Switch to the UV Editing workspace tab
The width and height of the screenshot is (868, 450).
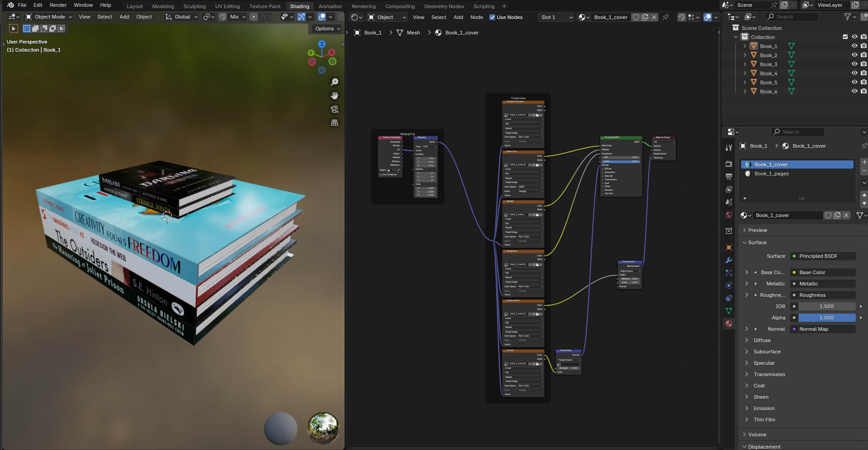point(227,6)
